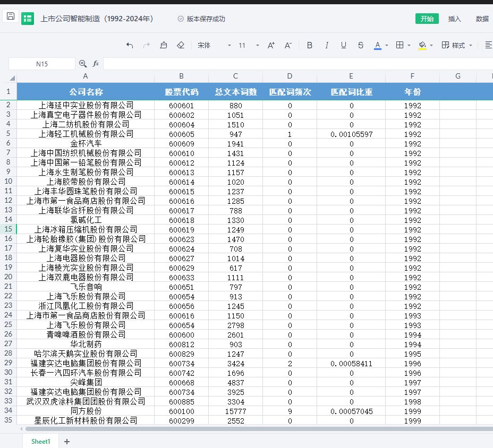
Task: Click the fx insert function icon
Action: click(x=96, y=64)
